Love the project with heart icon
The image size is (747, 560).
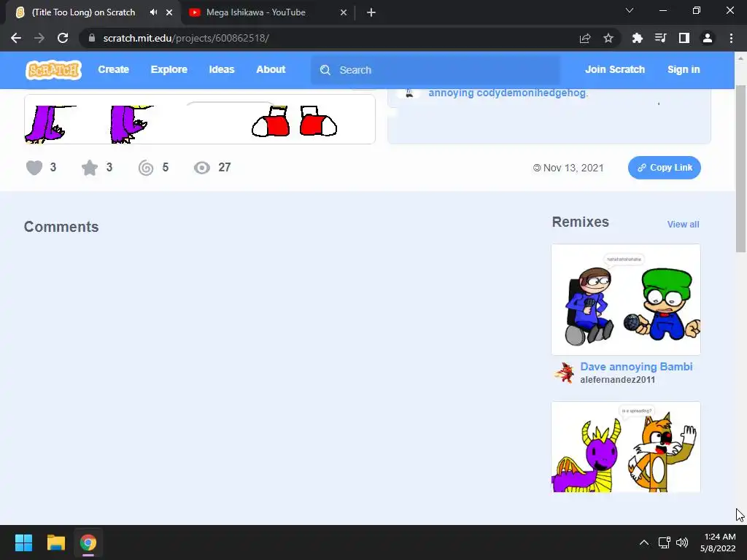(34, 168)
